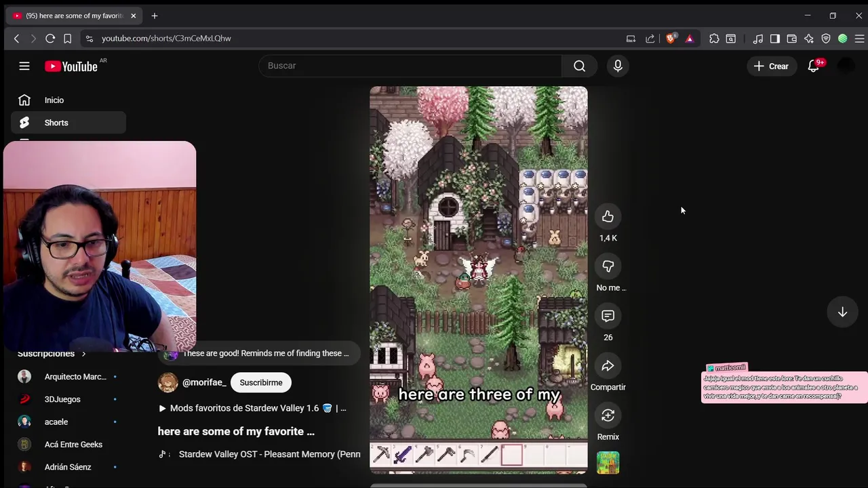Open media control music note icon
This screenshot has width=868, height=488.
(x=758, y=39)
